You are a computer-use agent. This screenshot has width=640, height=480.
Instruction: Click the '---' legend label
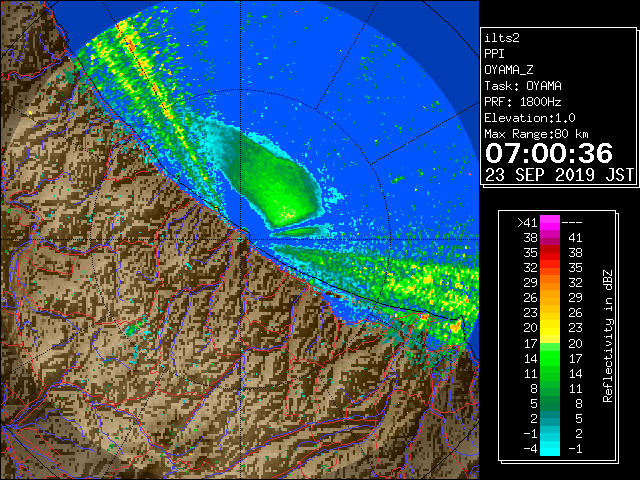[x=572, y=223]
